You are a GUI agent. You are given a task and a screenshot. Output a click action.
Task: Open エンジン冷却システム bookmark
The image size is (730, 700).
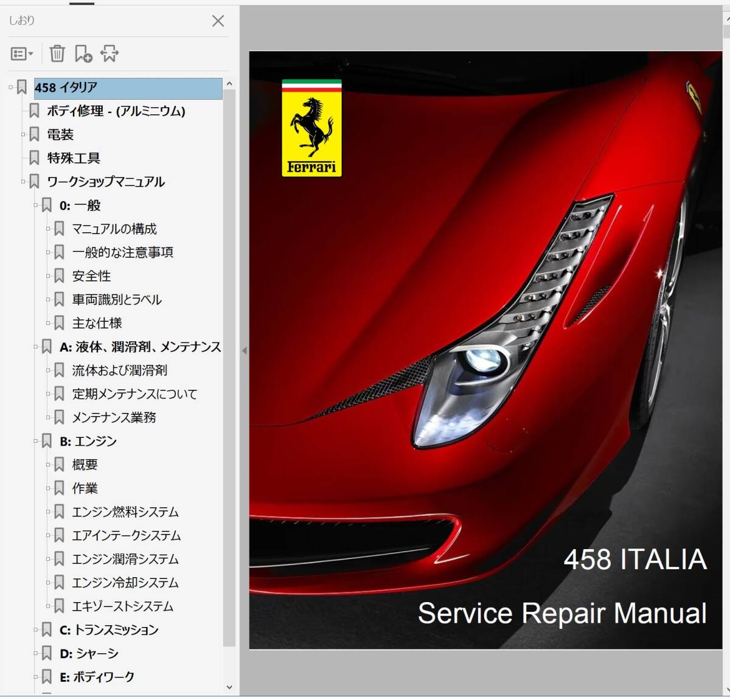(x=125, y=583)
